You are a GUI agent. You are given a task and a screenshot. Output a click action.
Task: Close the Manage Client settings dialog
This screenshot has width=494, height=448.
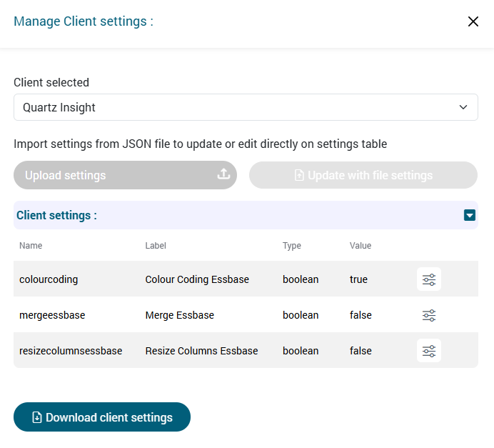click(473, 21)
